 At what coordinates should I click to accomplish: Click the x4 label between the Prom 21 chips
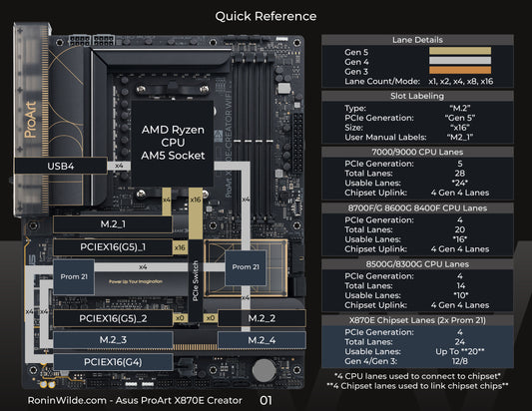[143, 267]
